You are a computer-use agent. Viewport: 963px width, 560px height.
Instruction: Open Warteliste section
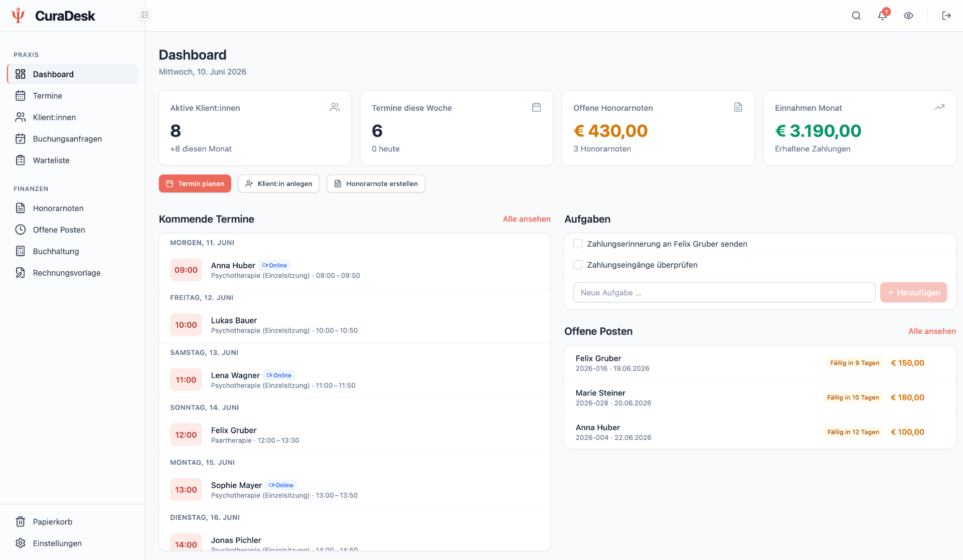pos(73,160)
